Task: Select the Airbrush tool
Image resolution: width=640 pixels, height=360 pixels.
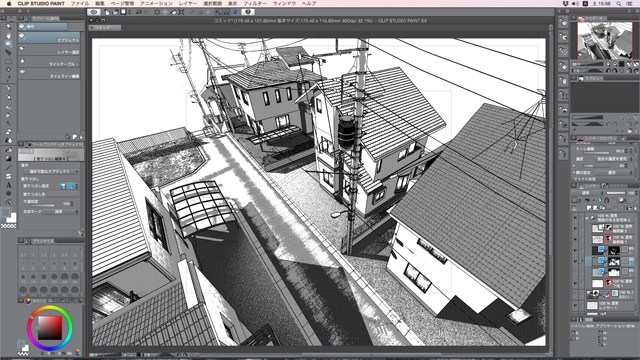Action: (x=8, y=116)
